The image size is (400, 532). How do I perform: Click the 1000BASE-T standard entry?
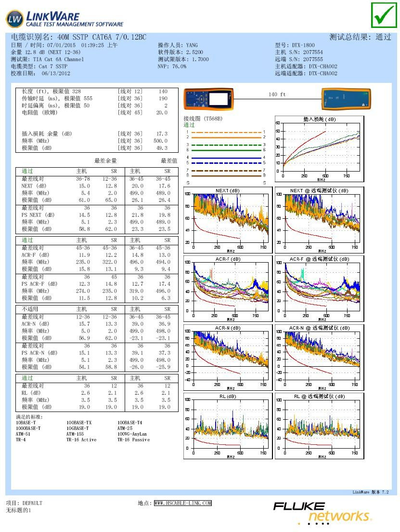click(28, 428)
